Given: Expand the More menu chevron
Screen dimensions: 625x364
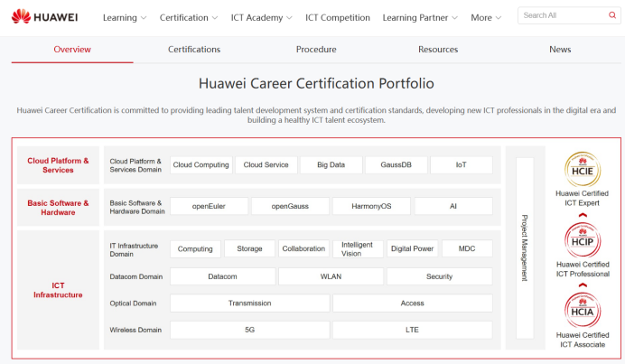Looking at the screenshot, I should (x=499, y=18).
